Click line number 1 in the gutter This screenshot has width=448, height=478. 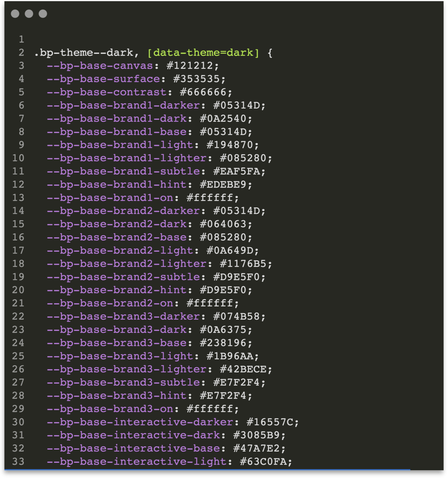point(22,39)
